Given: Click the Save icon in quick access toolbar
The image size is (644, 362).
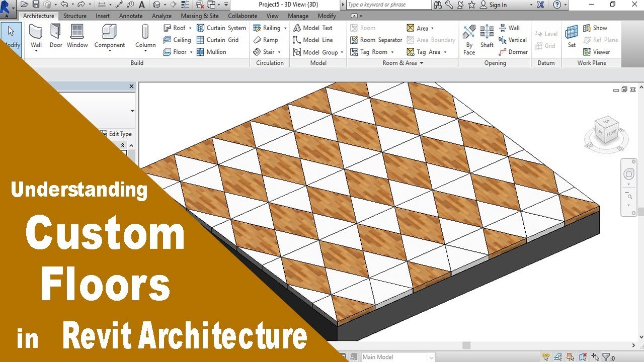Looking at the screenshot, I should point(36,5).
